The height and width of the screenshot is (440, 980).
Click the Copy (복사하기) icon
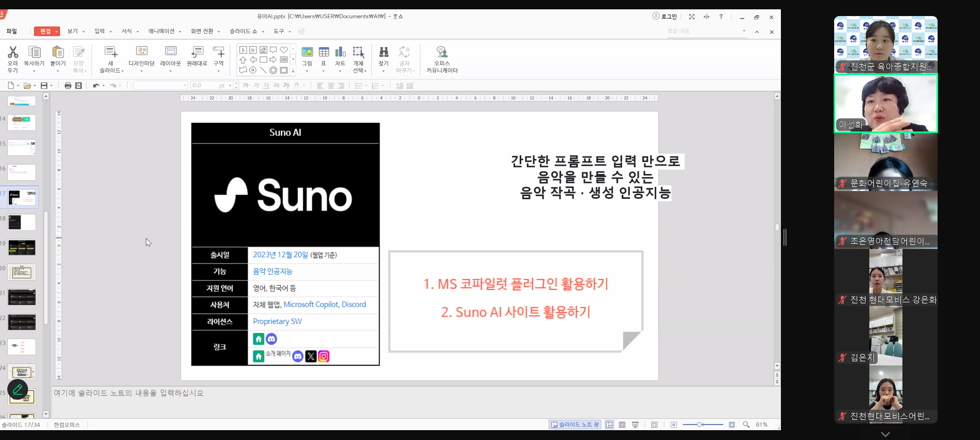tap(34, 52)
